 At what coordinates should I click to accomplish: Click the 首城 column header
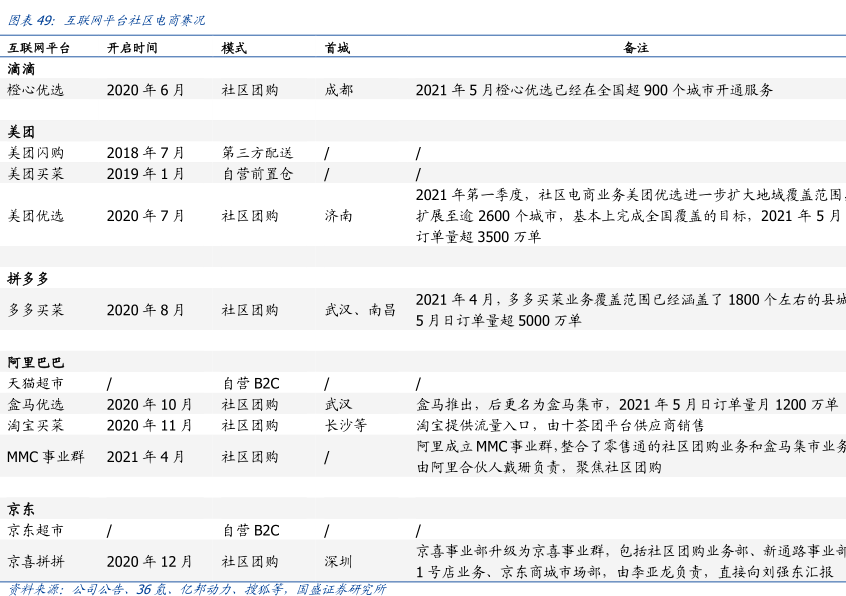[x=337, y=48]
